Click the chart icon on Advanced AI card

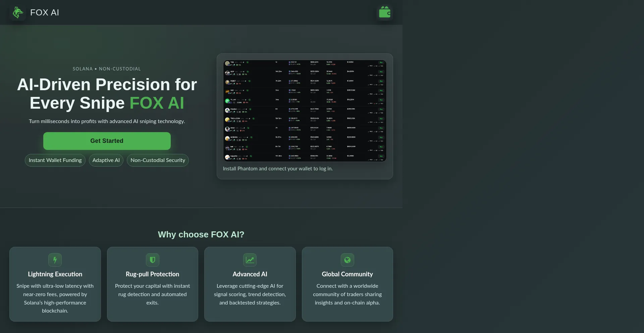click(250, 260)
